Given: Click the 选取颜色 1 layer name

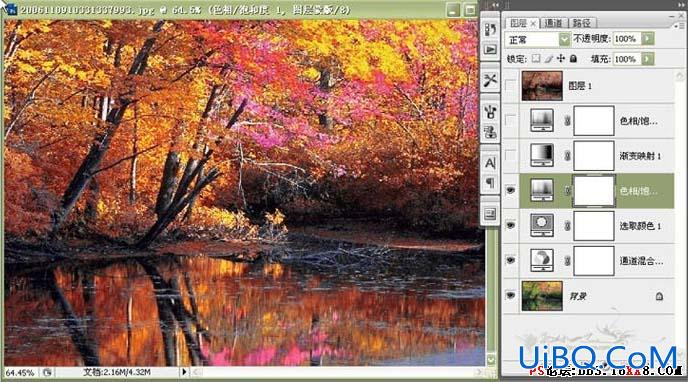Looking at the screenshot, I should [x=640, y=225].
